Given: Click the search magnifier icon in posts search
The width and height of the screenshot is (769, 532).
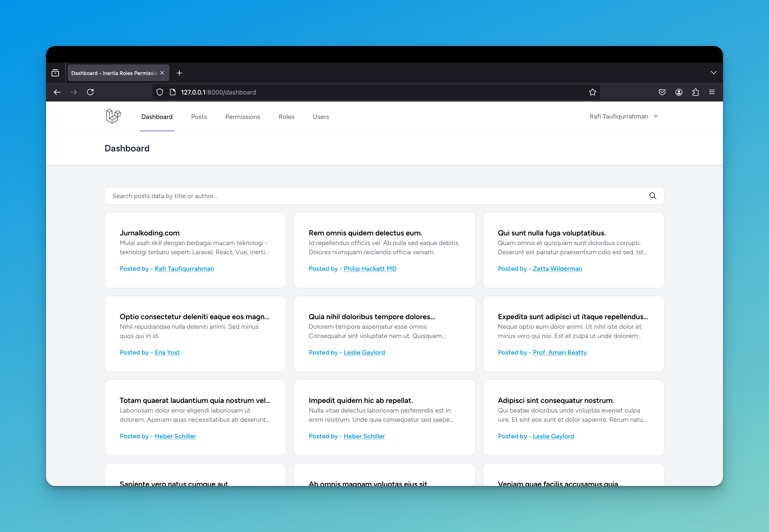Looking at the screenshot, I should click(x=653, y=196).
